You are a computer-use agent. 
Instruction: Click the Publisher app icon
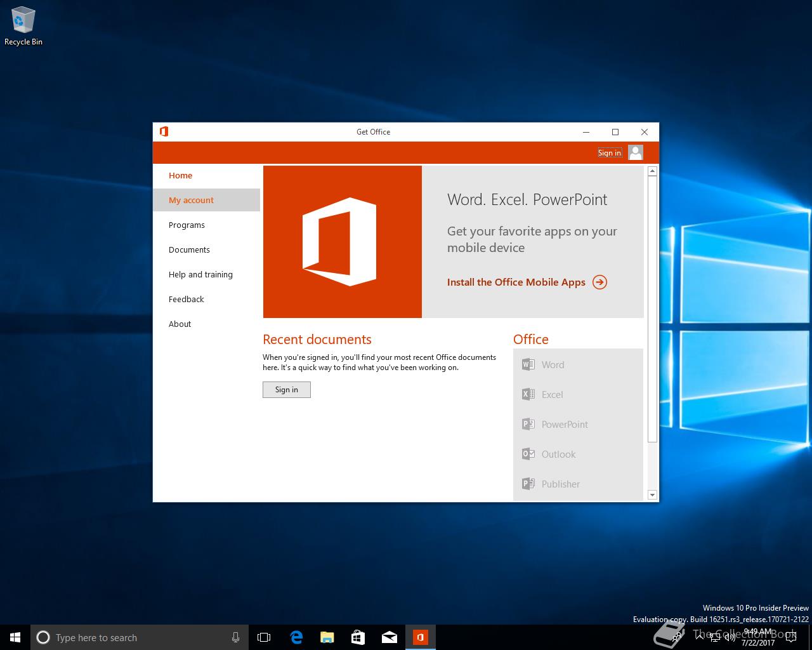528,484
